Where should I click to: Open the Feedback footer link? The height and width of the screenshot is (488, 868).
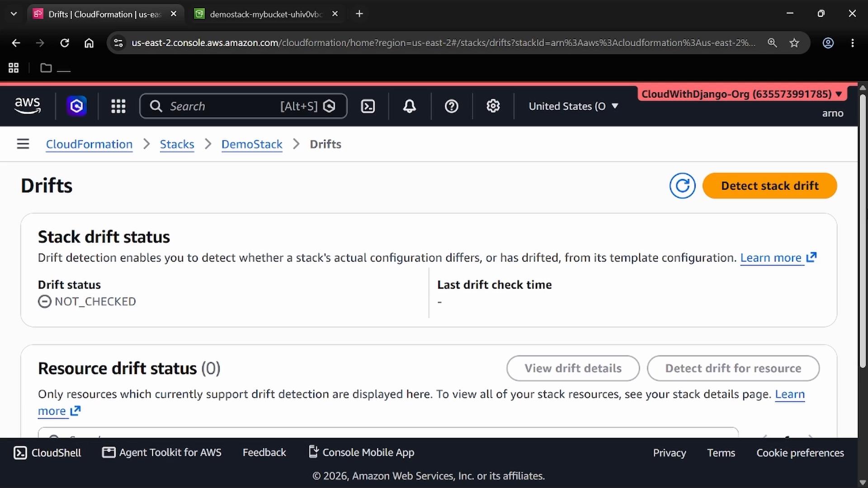[x=264, y=453]
